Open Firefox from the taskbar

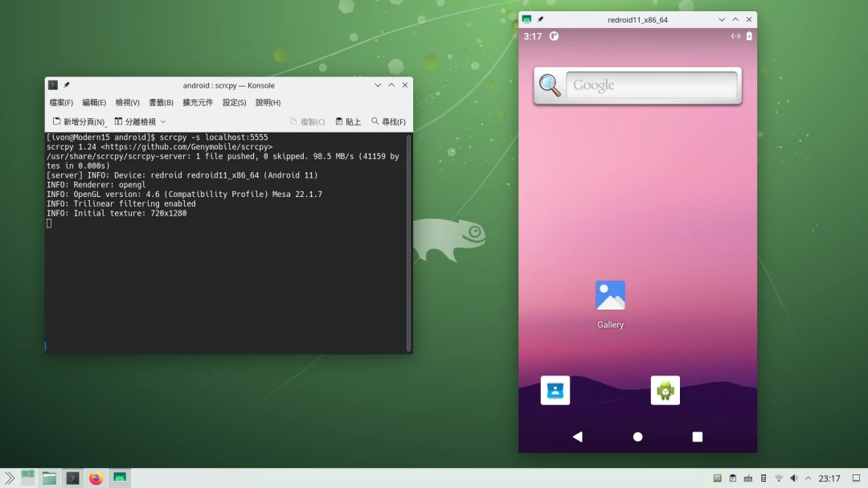[96, 478]
